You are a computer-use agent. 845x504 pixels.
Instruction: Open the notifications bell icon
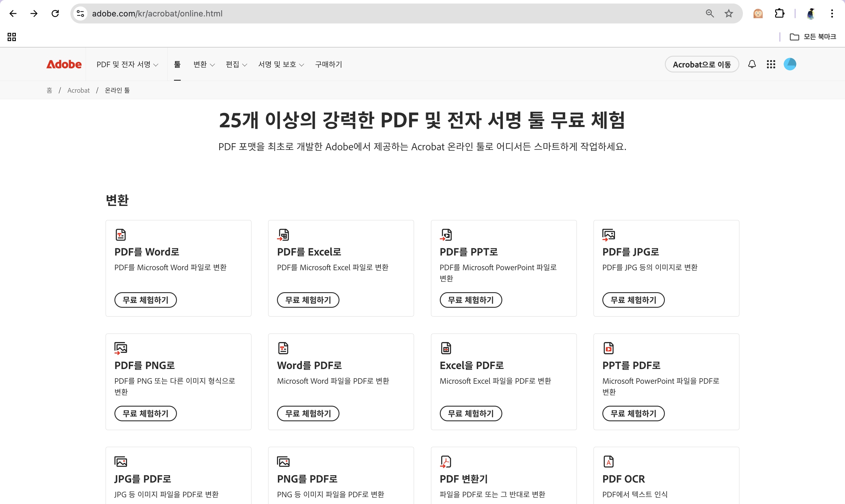[x=752, y=64]
